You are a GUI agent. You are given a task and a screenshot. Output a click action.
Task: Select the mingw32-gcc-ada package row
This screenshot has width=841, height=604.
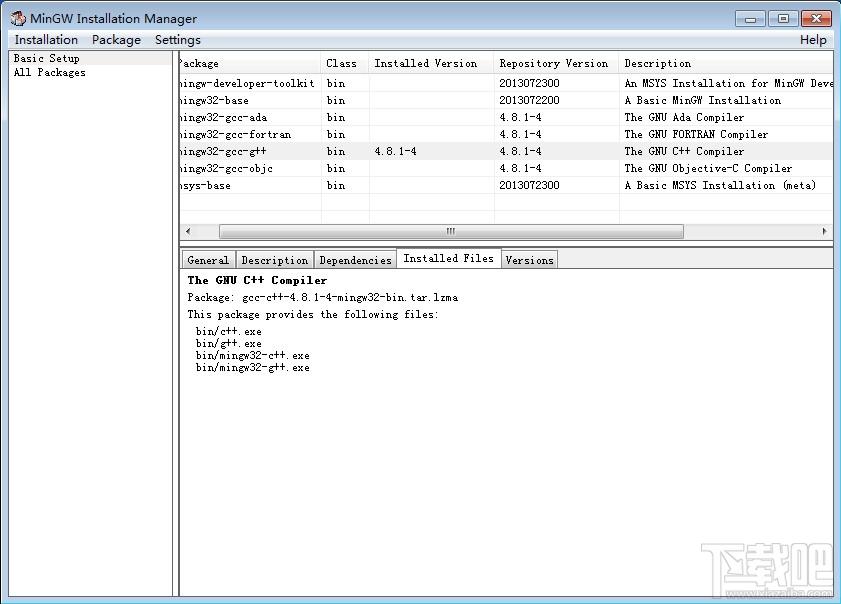click(506, 117)
